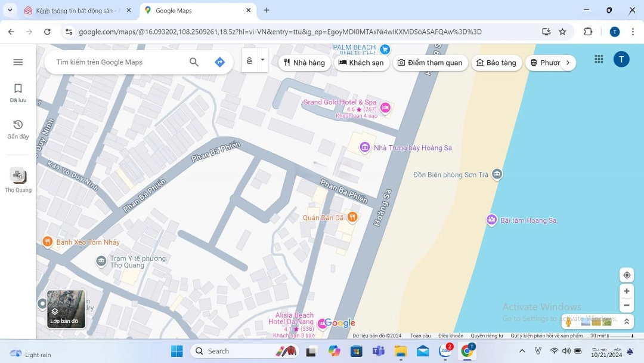Viewport: 644px width, 363px height.
Task: Click the Trạm Y tế phường Thọ Quang marker
Action: [x=101, y=261]
